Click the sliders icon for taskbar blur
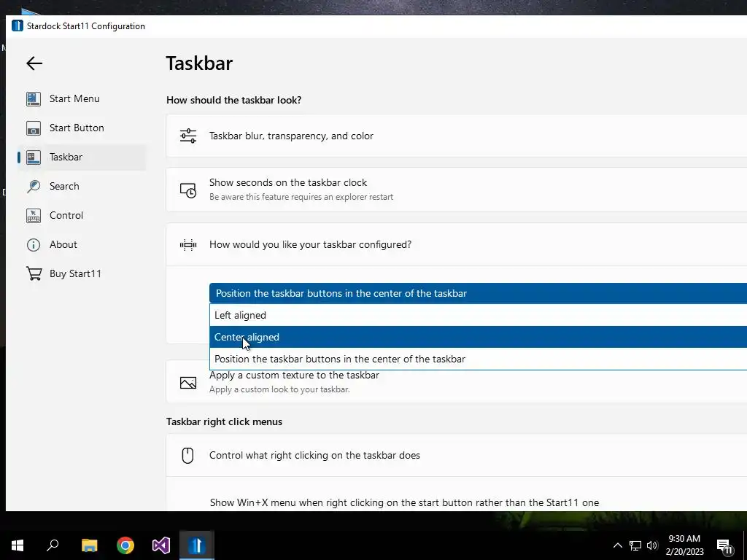Viewport: 747px width, 560px height. (188, 136)
